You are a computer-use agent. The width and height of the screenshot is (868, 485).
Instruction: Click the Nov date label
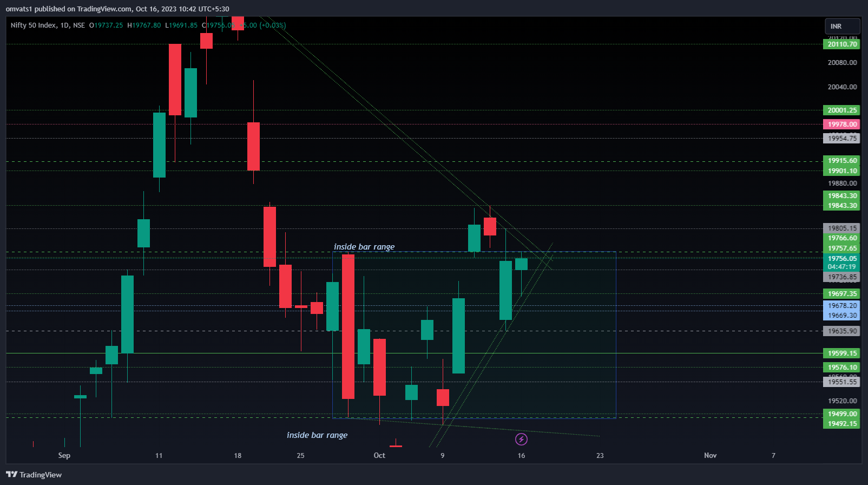click(711, 456)
